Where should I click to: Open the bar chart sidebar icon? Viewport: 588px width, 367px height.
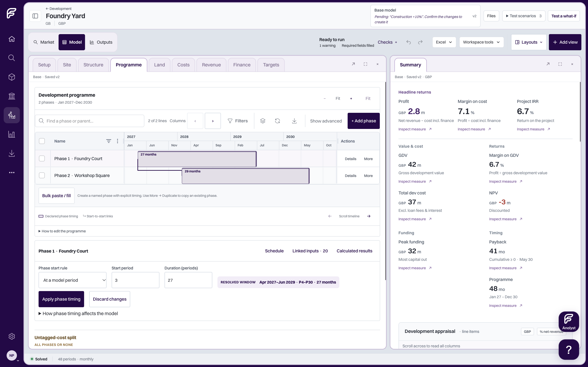[12, 134]
